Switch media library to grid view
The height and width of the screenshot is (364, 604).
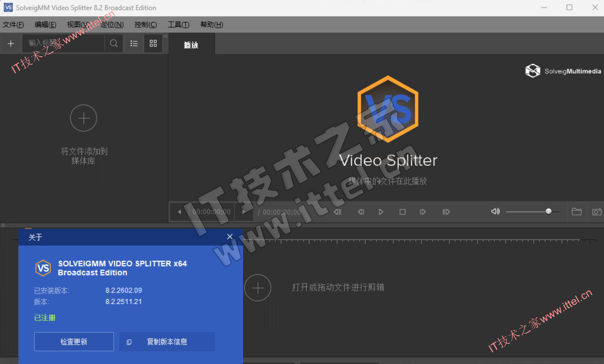pos(153,44)
